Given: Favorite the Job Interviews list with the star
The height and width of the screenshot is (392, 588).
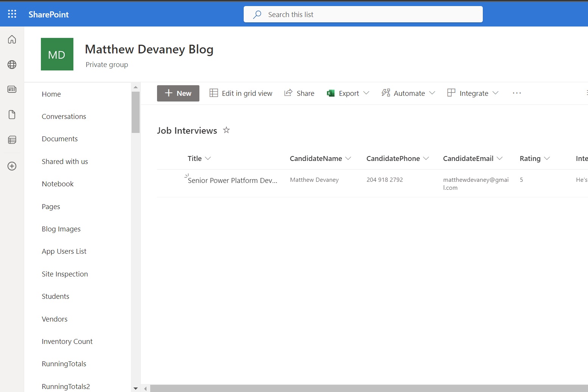Looking at the screenshot, I should pos(226,130).
